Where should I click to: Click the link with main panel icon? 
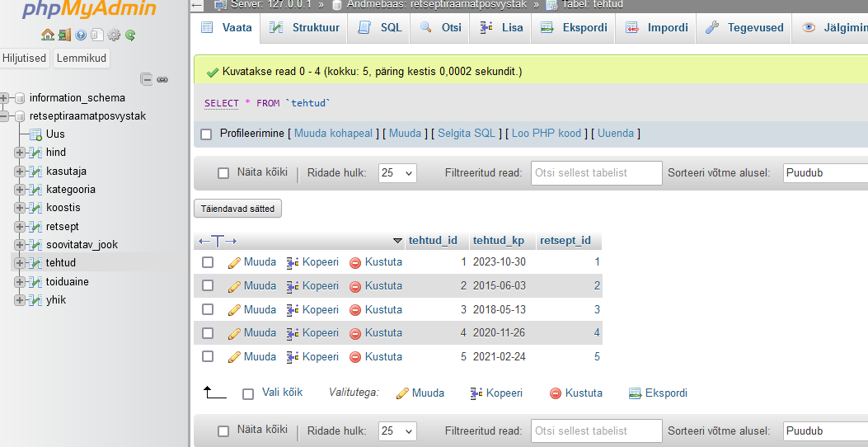(162, 79)
